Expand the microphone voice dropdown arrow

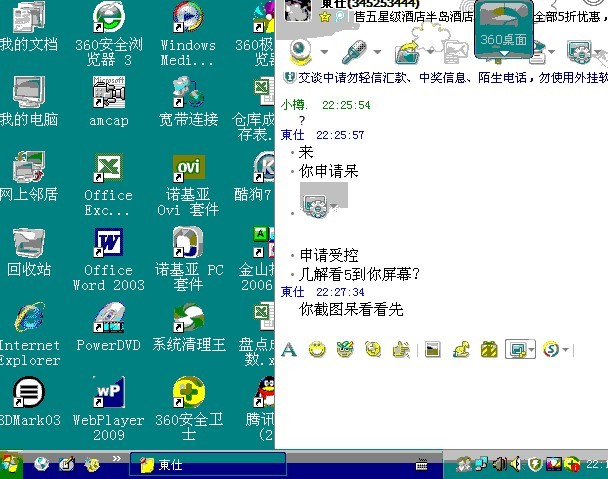377,52
